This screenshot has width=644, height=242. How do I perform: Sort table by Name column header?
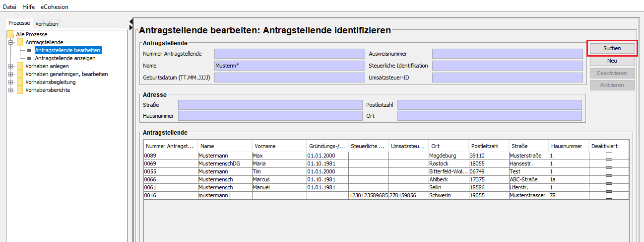click(225, 146)
